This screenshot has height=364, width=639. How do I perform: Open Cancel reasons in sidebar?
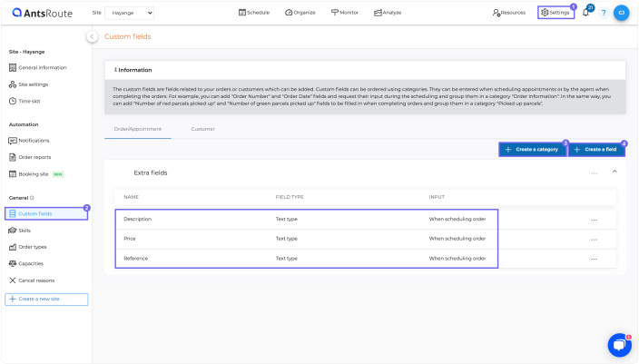tap(35, 280)
